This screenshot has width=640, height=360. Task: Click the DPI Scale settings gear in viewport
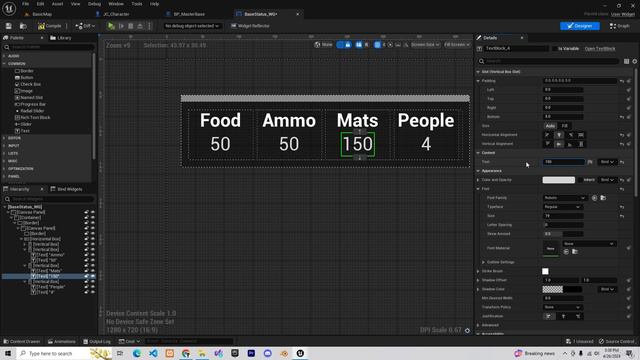[467, 330]
